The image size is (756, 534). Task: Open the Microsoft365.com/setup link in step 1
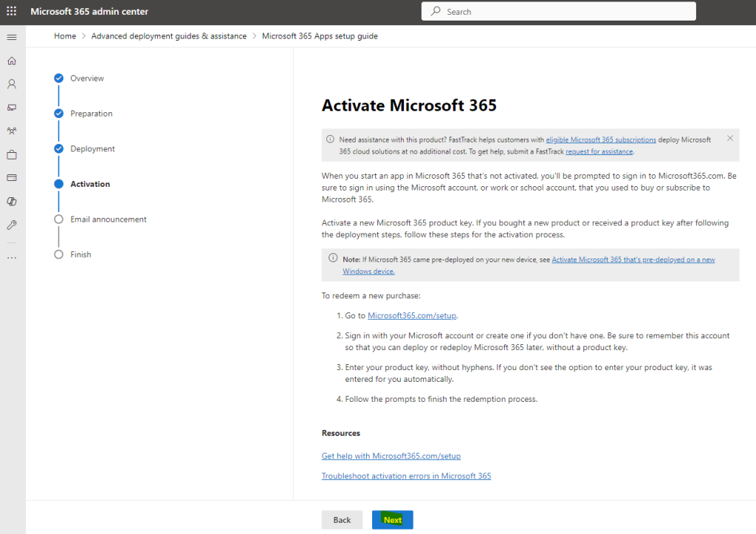pyautogui.click(x=412, y=315)
